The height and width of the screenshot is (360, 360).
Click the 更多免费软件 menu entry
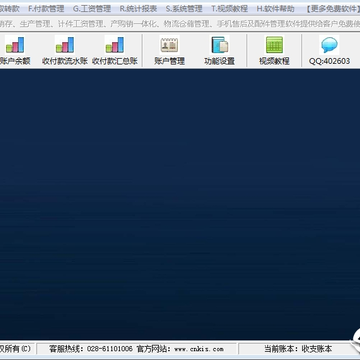click(333, 9)
